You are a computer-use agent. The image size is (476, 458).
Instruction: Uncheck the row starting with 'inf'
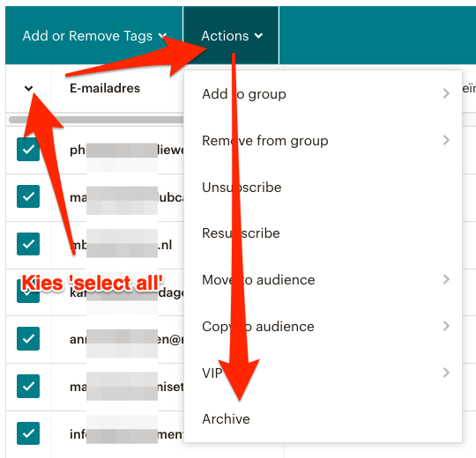[x=28, y=433]
